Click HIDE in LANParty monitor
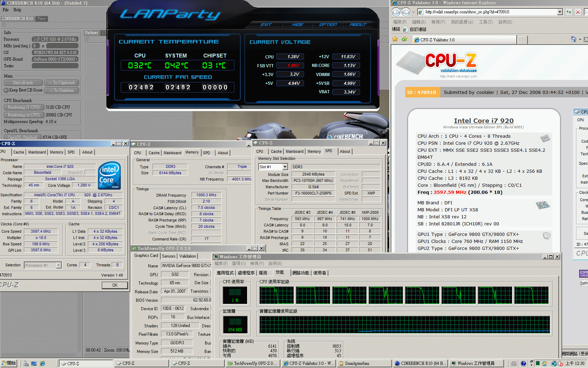 point(298,25)
